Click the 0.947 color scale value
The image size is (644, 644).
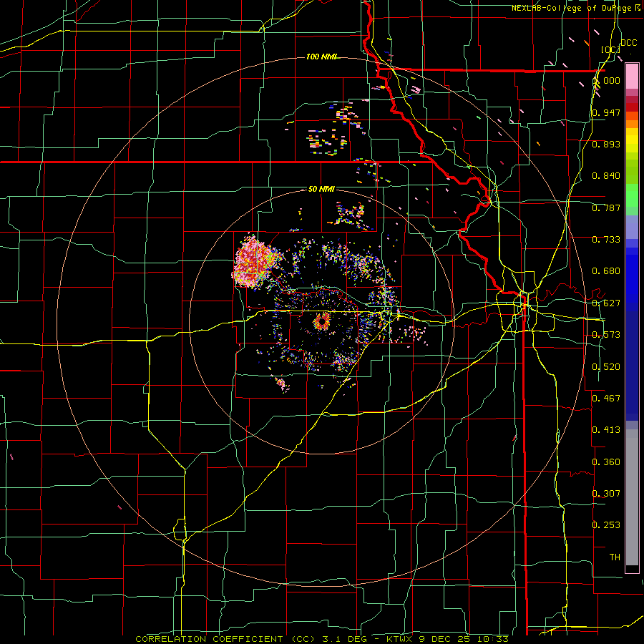point(606,112)
